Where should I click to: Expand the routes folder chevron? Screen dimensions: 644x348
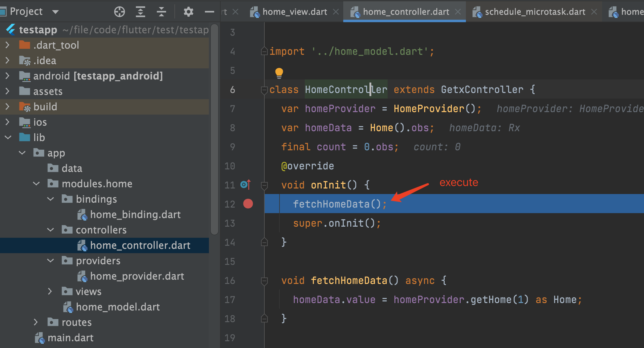36,322
